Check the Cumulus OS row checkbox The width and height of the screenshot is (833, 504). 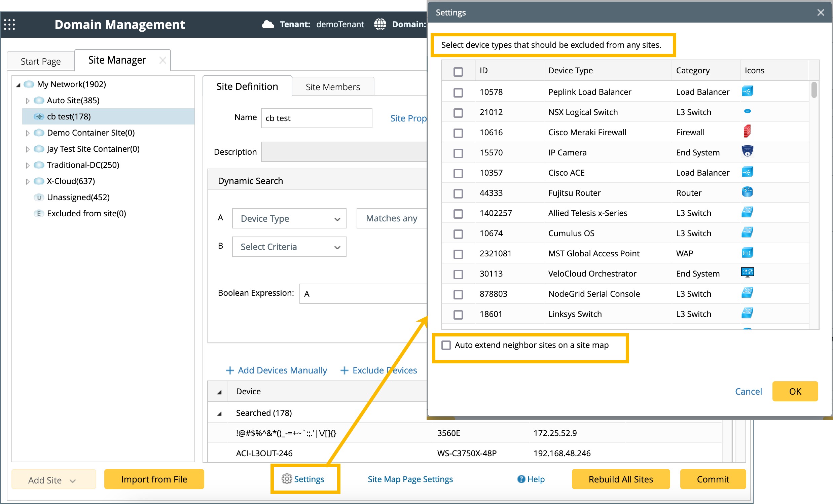458,234
